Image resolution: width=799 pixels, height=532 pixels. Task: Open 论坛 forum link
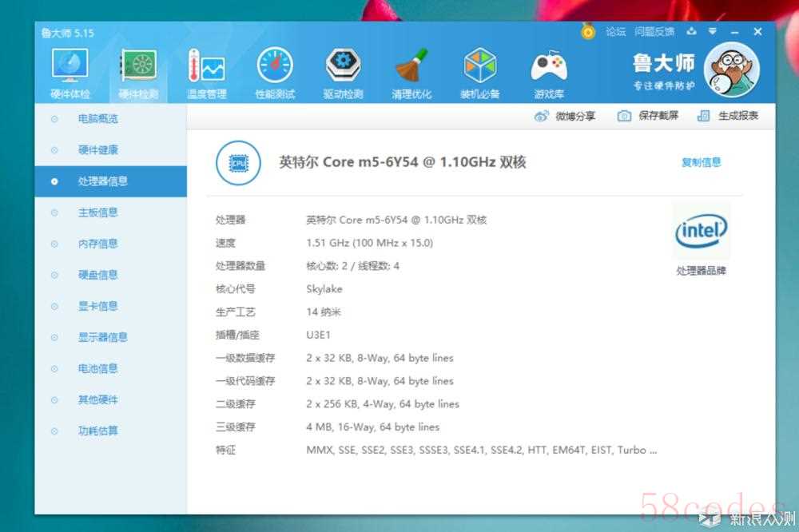(615, 32)
